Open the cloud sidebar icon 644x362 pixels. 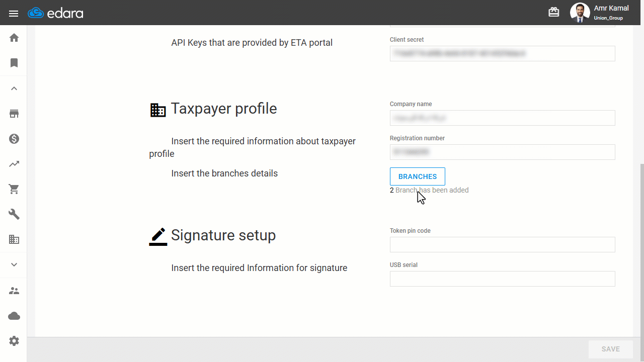pos(14,316)
